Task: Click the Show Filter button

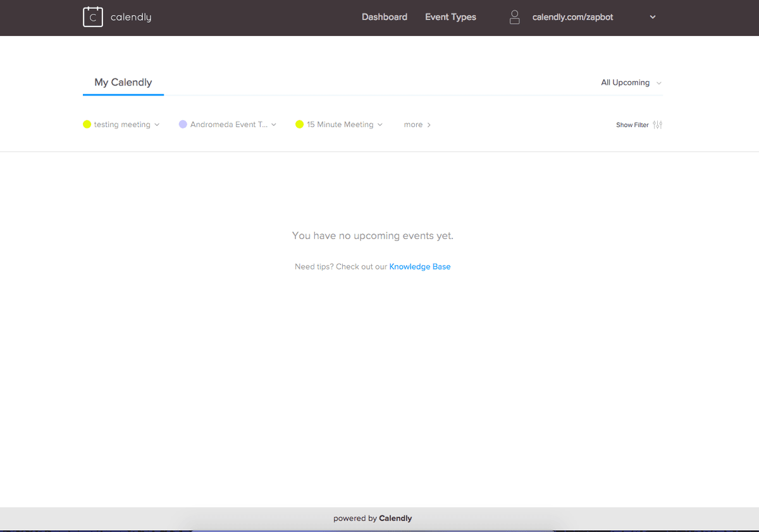Action: [x=639, y=125]
